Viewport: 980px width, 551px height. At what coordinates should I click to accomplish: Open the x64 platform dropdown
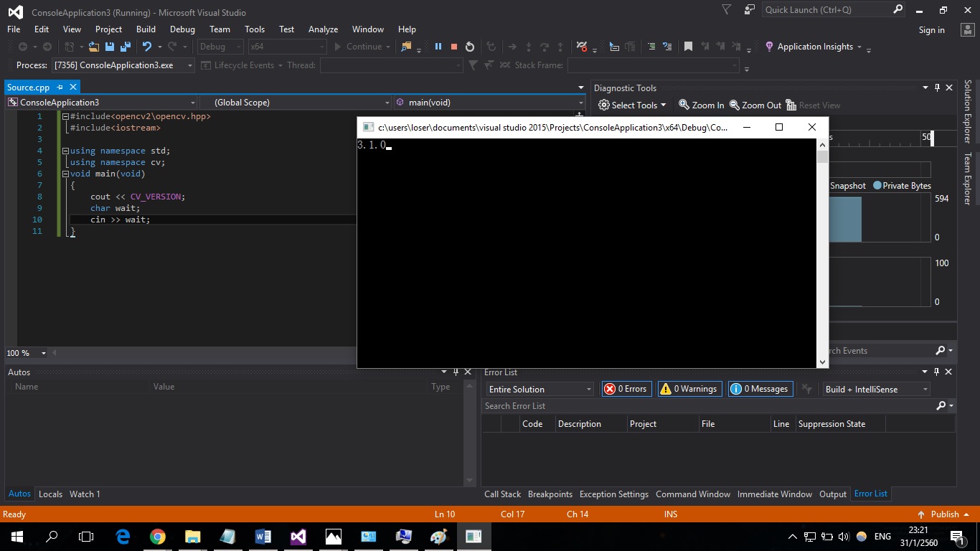287,47
